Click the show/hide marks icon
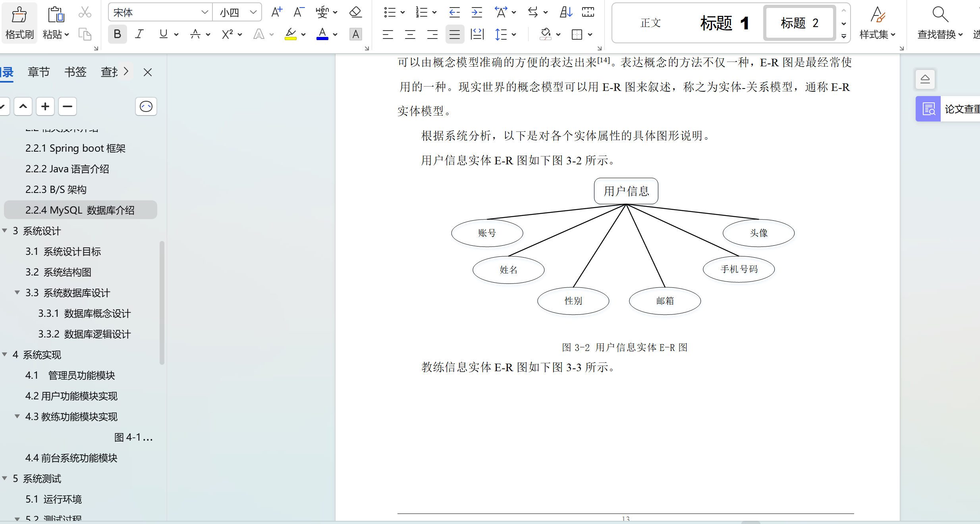This screenshot has height=524, width=980. pyautogui.click(x=588, y=12)
